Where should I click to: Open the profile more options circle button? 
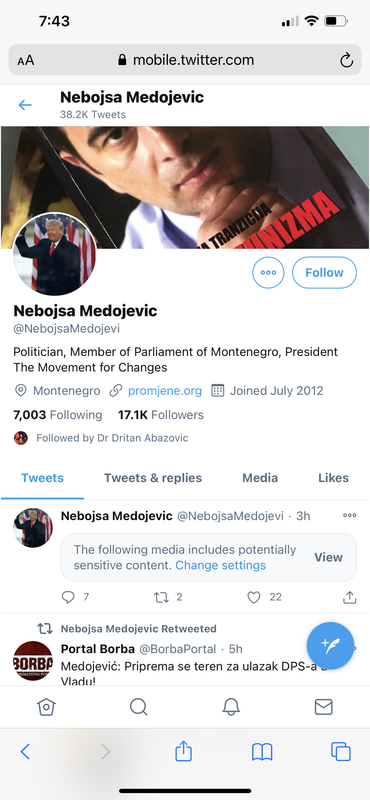268,272
